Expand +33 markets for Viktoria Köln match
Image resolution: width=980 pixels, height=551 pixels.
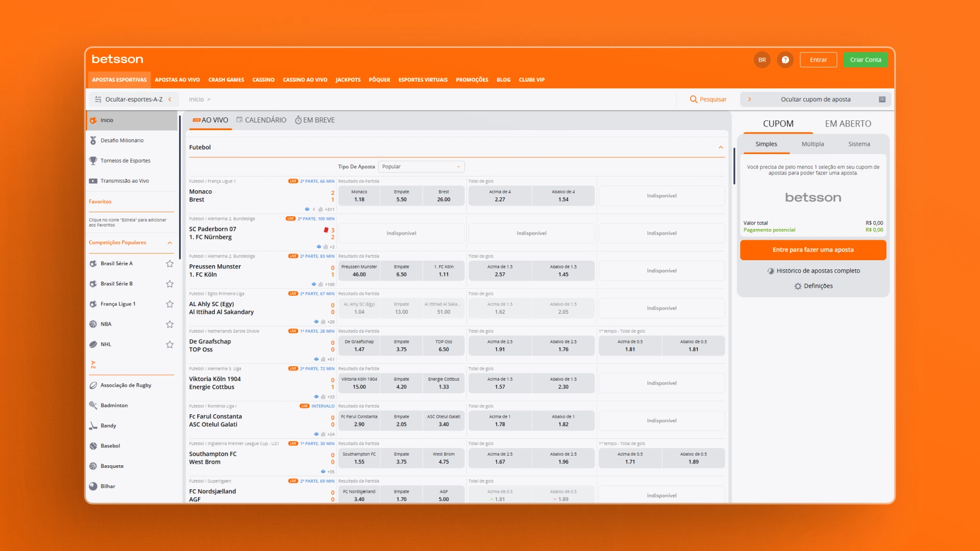[331, 397]
